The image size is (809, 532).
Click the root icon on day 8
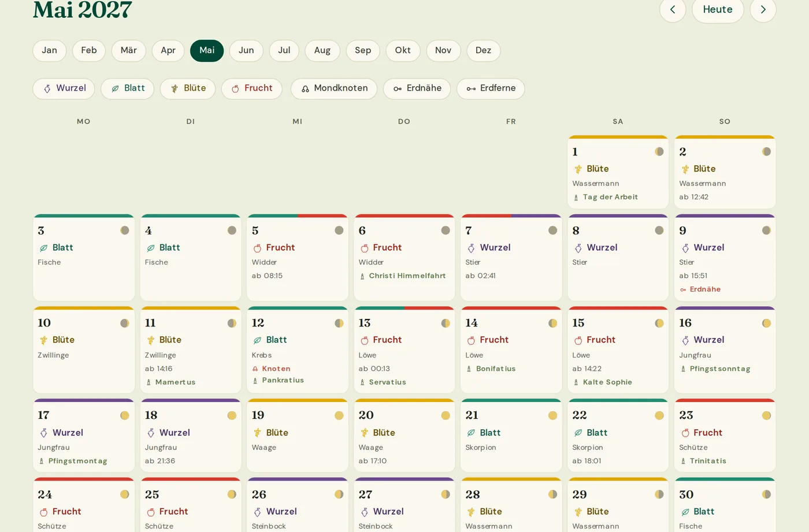578,248
